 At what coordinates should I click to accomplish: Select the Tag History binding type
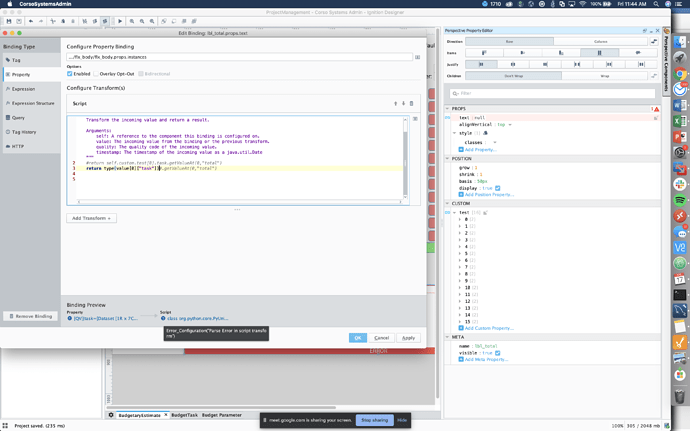pos(31,132)
